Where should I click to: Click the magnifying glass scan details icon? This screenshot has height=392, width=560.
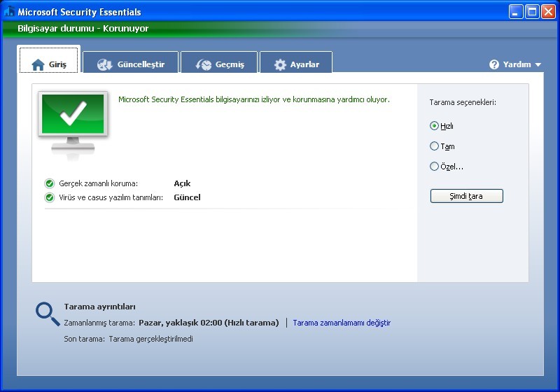48,314
